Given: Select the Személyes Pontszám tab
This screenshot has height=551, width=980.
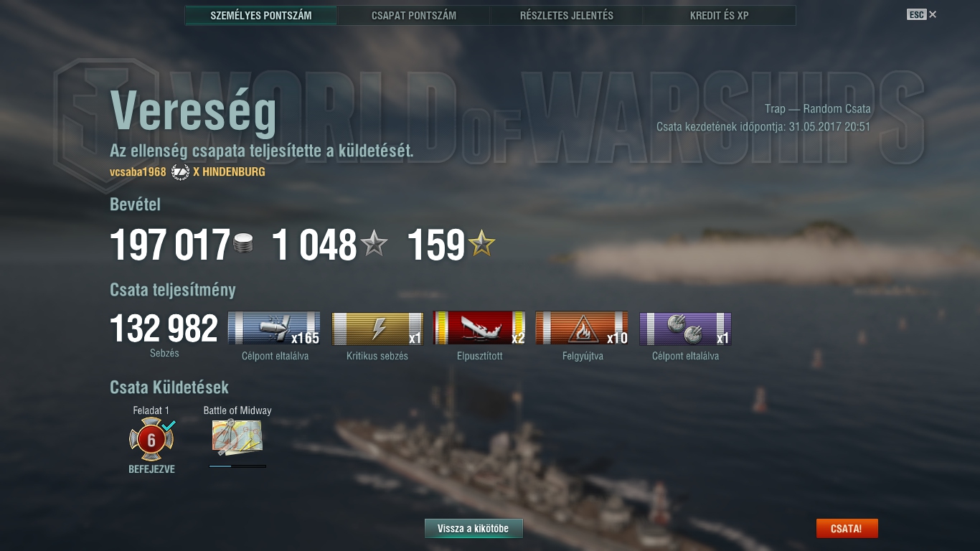Looking at the screenshot, I should coord(261,15).
